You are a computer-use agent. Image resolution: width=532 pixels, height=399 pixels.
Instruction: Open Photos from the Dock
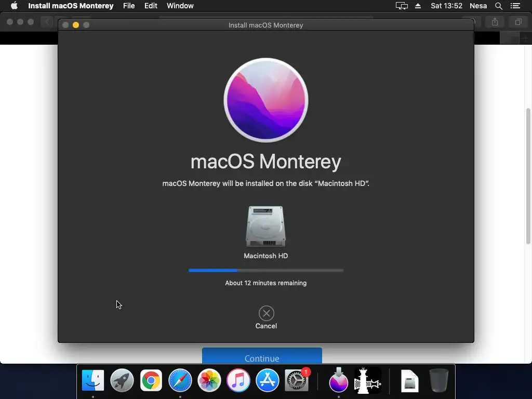click(x=209, y=380)
